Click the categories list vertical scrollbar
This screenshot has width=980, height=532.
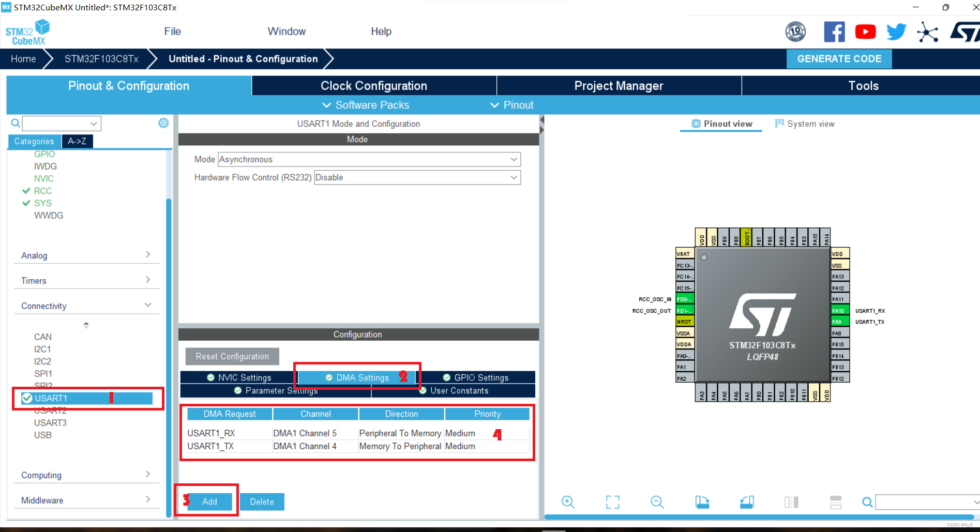169,357
